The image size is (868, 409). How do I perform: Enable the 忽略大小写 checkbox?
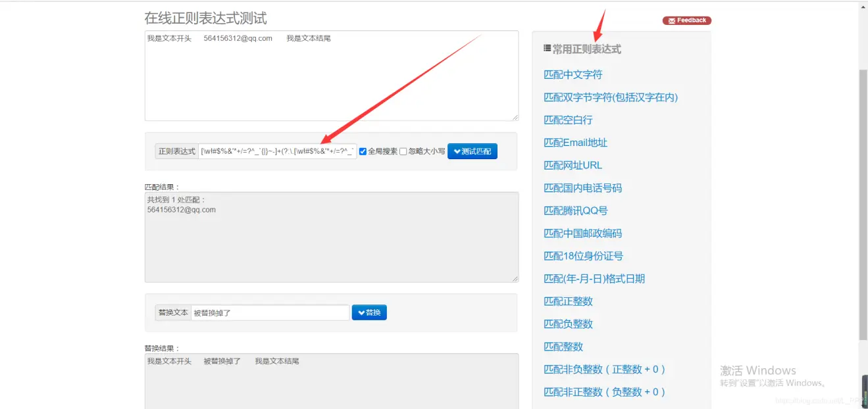(x=403, y=151)
